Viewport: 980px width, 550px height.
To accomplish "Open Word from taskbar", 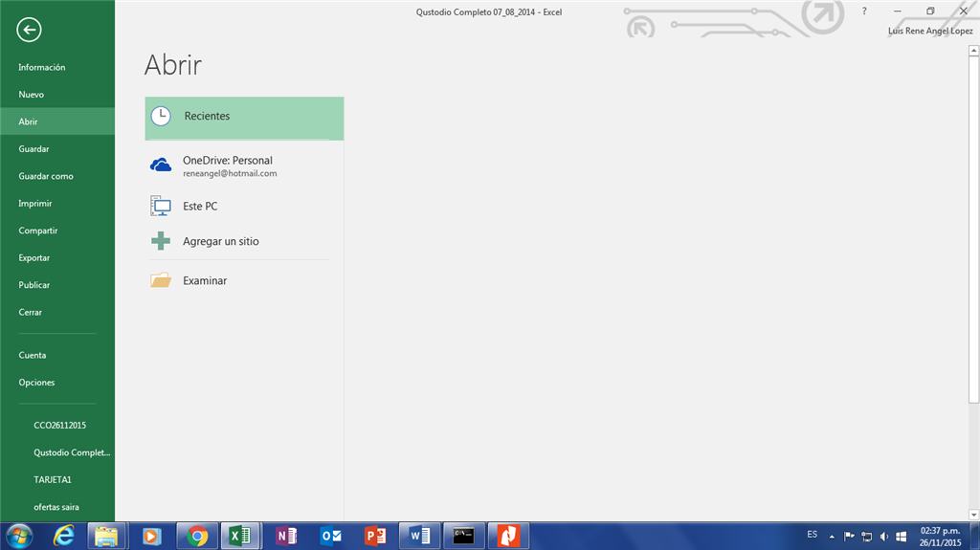I will pos(419,536).
